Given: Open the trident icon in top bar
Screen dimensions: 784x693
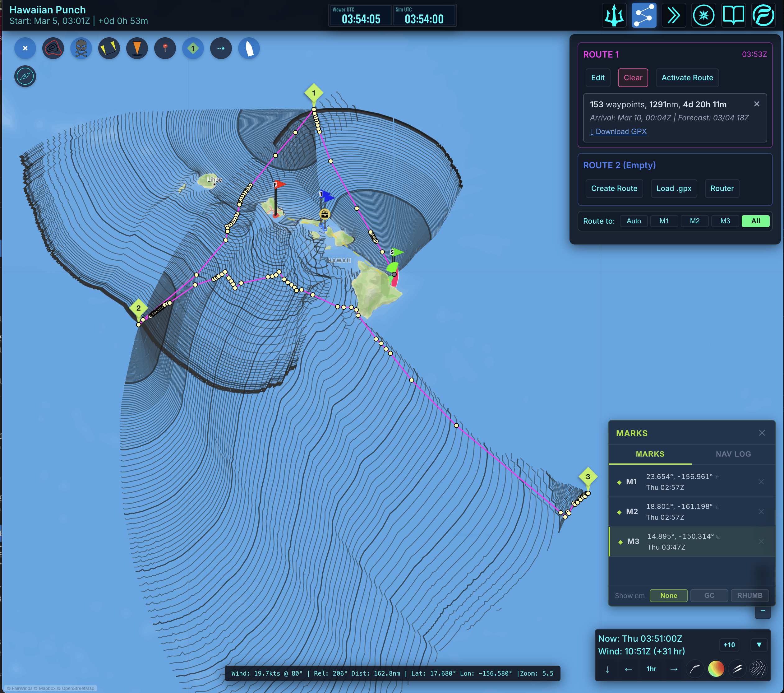Looking at the screenshot, I should [x=614, y=16].
